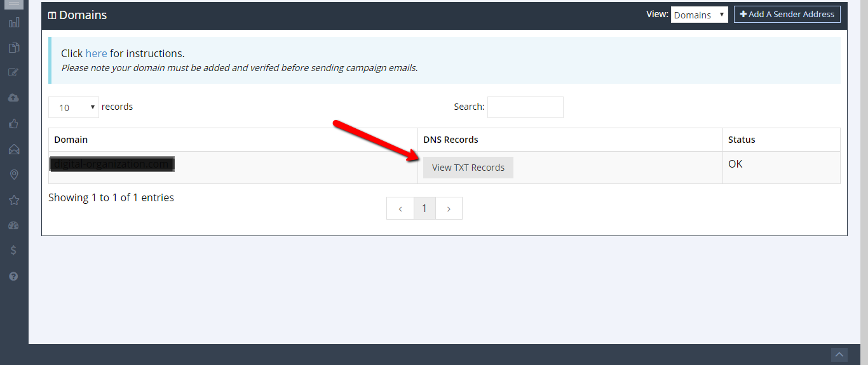The height and width of the screenshot is (365, 868).
Task: Select the cloud upload sidebar icon
Action: (x=14, y=98)
